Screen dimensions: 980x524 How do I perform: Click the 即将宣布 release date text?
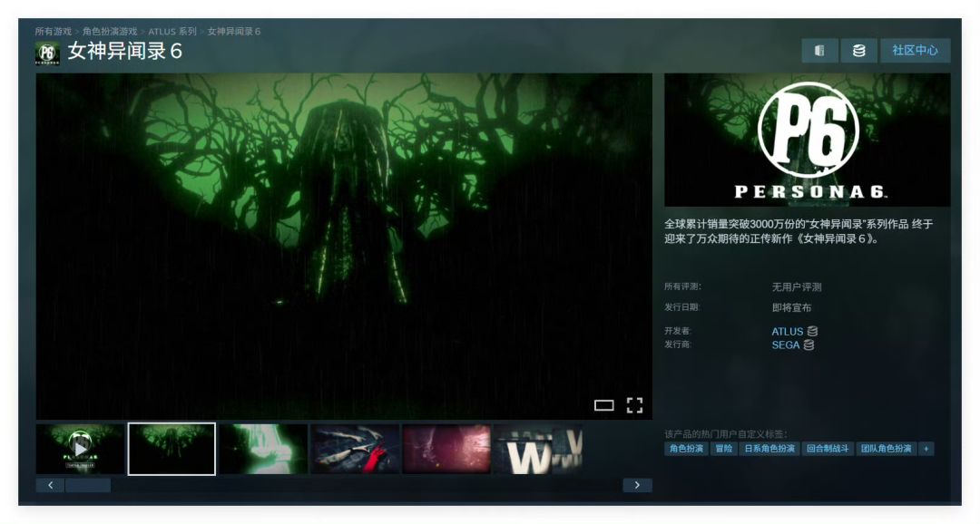791,308
